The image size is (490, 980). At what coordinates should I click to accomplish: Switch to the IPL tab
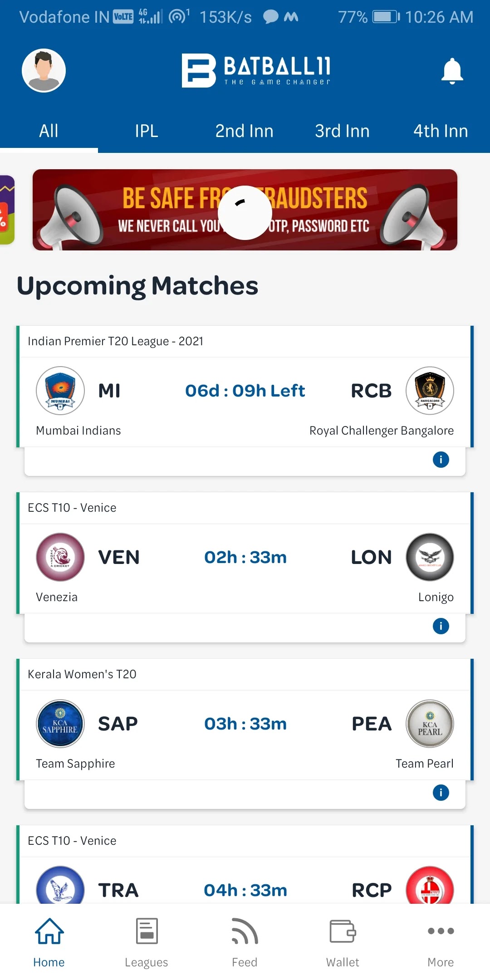147,131
